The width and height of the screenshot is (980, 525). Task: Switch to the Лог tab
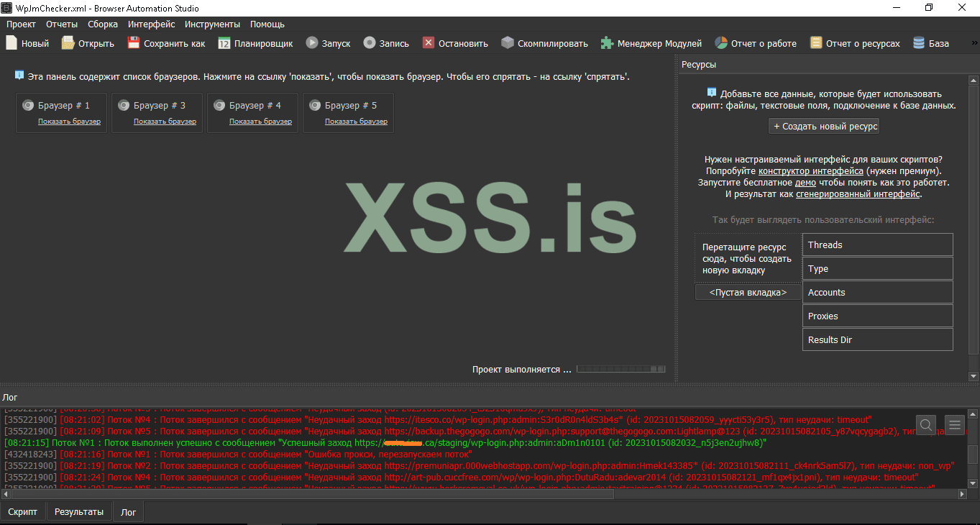coord(128,512)
